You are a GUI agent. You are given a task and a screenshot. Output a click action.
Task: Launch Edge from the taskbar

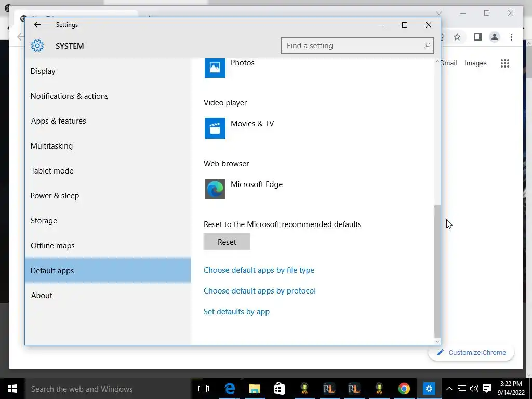(230, 389)
